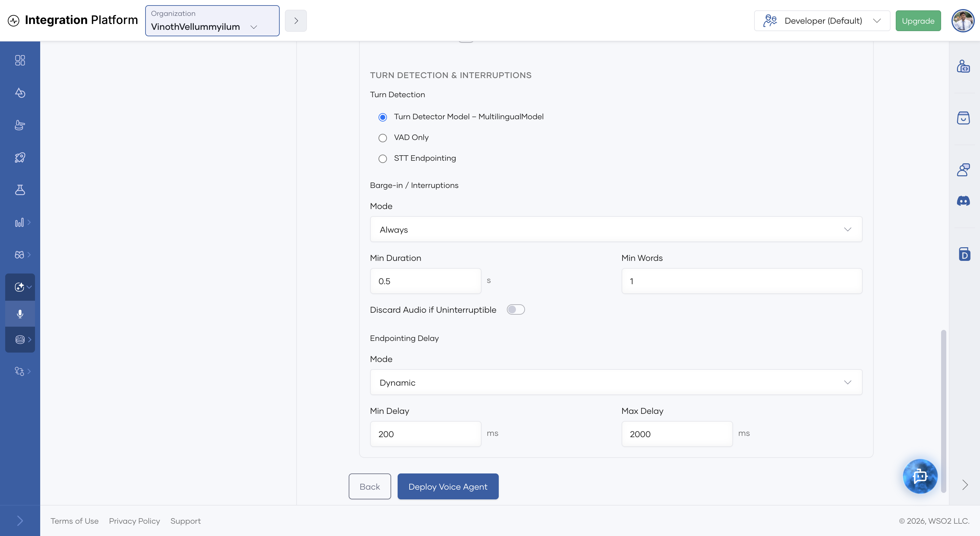Select VAD Only radio option

382,138
